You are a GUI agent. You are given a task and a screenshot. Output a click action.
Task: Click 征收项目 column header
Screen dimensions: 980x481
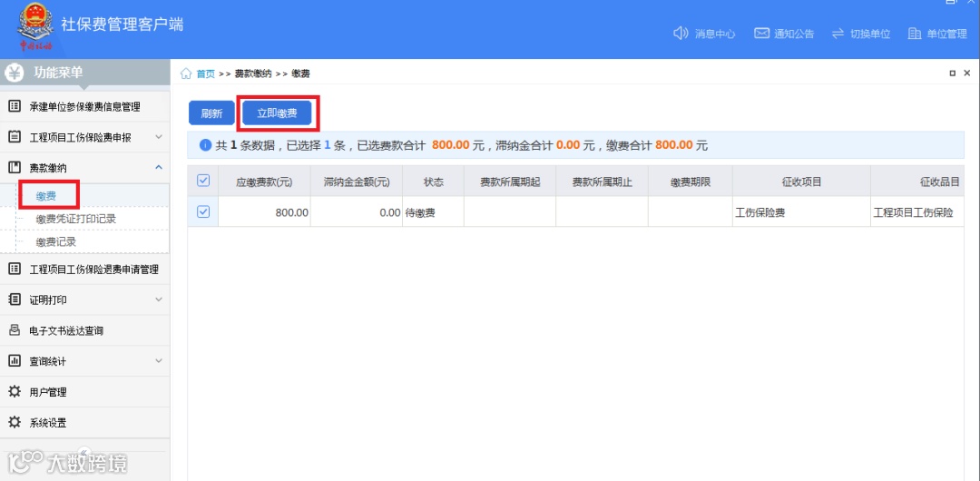click(x=801, y=182)
